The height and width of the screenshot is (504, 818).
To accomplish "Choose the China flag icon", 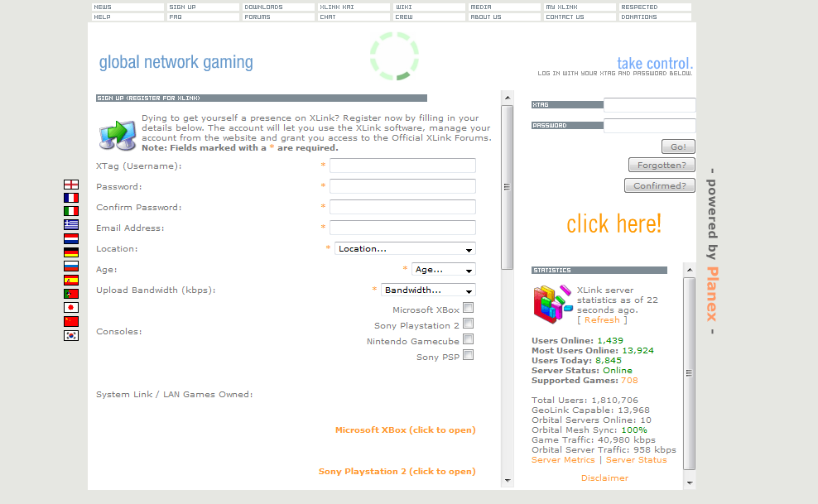I will 71,322.
